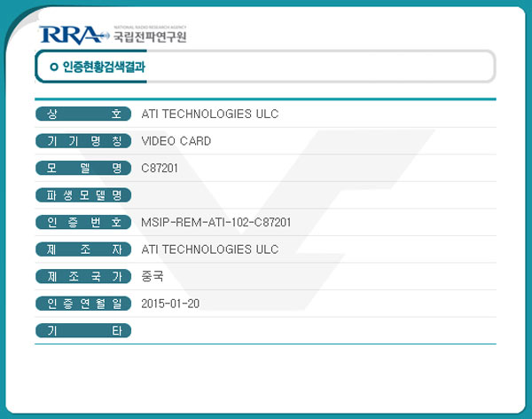Select the 모델명 label pill
This screenshot has width=532, height=419.
point(83,168)
